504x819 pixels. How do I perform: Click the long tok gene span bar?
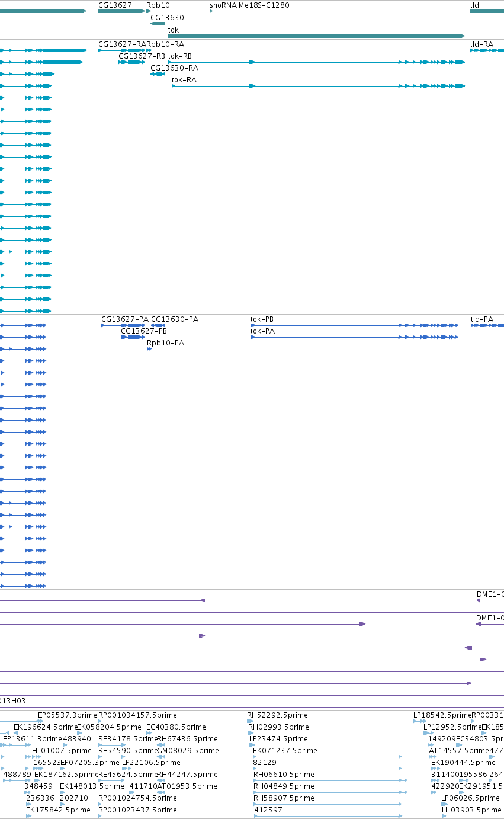316,36
